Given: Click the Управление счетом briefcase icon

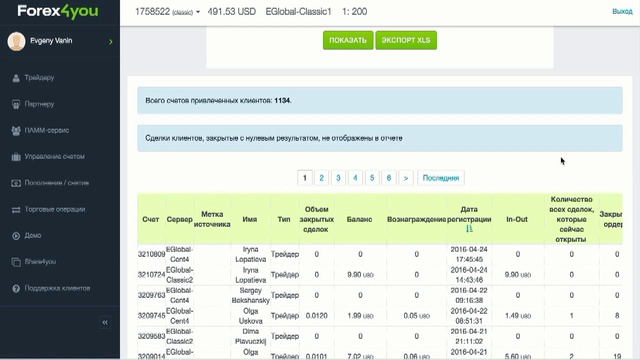Looking at the screenshot, I should pyautogui.click(x=16, y=157).
